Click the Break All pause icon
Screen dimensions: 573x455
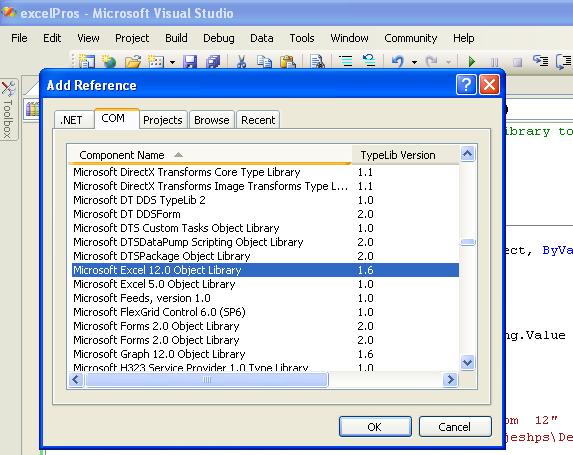[494, 62]
